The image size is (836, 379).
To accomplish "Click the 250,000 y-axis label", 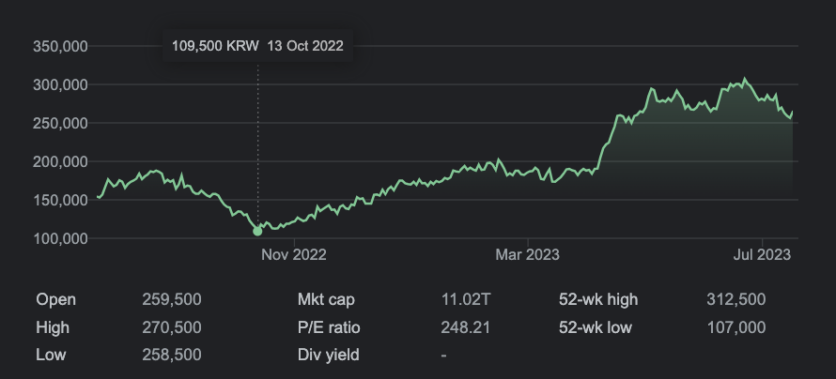I will coord(60,124).
